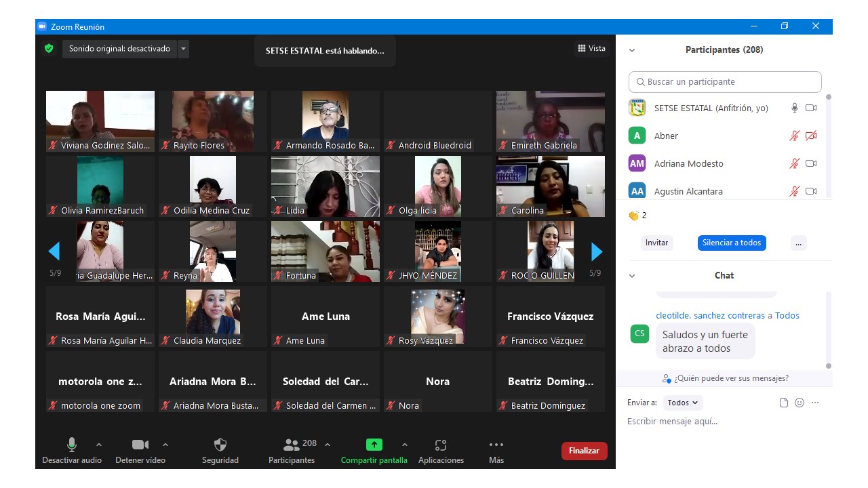Collapse the Participantes panel chevron

tap(632, 50)
